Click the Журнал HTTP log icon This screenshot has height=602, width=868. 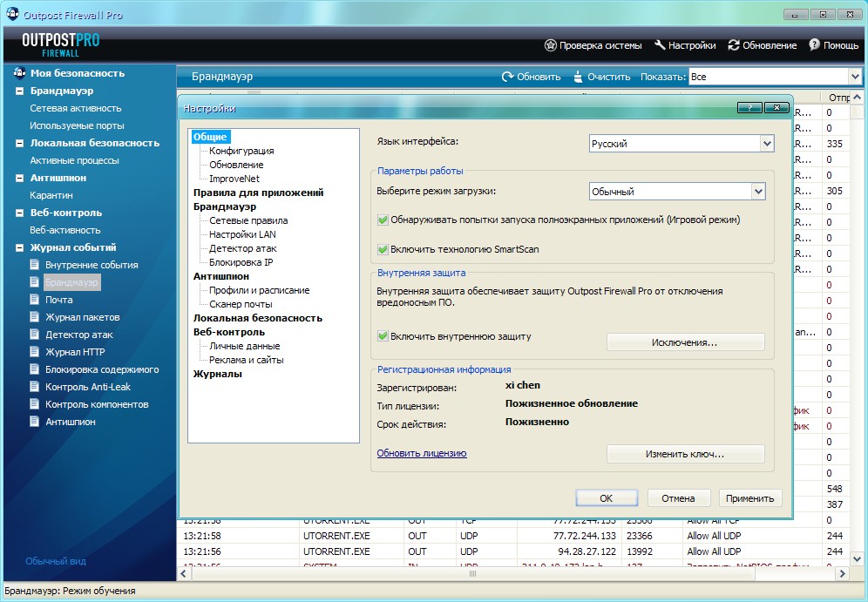click(35, 351)
